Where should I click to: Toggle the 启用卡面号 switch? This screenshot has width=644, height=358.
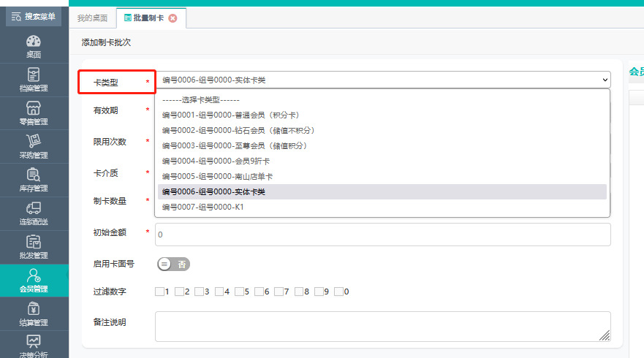click(173, 264)
